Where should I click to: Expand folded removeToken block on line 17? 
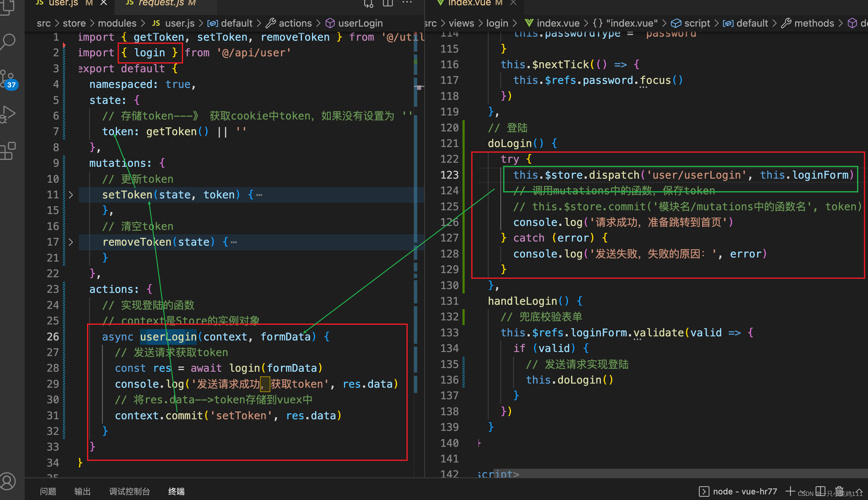pyautogui.click(x=71, y=242)
